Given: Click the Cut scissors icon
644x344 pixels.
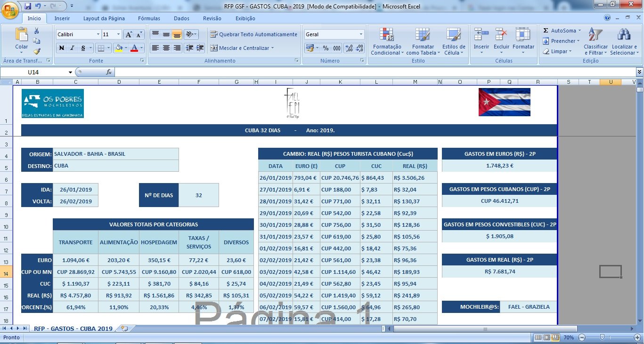Looking at the screenshot, I should click(x=37, y=31).
